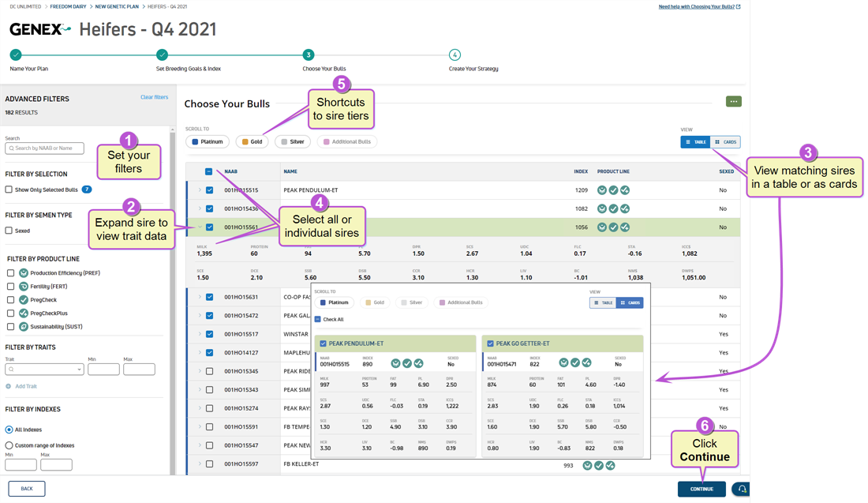Viewport: 868px width, 503px height.
Task: Click the green three-dot more options button
Action: 734,102
